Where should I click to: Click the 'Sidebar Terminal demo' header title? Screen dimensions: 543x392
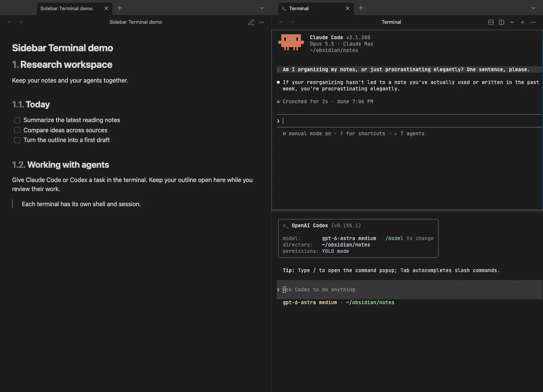click(136, 22)
